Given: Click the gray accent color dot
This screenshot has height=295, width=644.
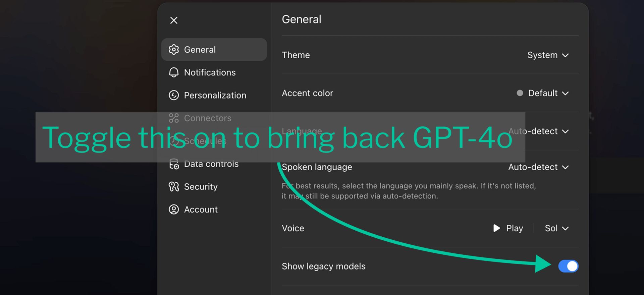Looking at the screenshot, I should pos(520,93).
